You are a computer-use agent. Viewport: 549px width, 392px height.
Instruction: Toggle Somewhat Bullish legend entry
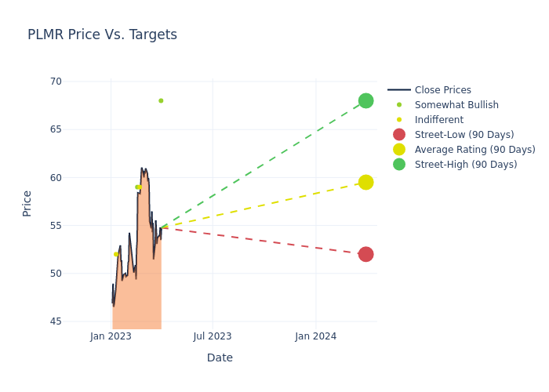pos(456,105)
